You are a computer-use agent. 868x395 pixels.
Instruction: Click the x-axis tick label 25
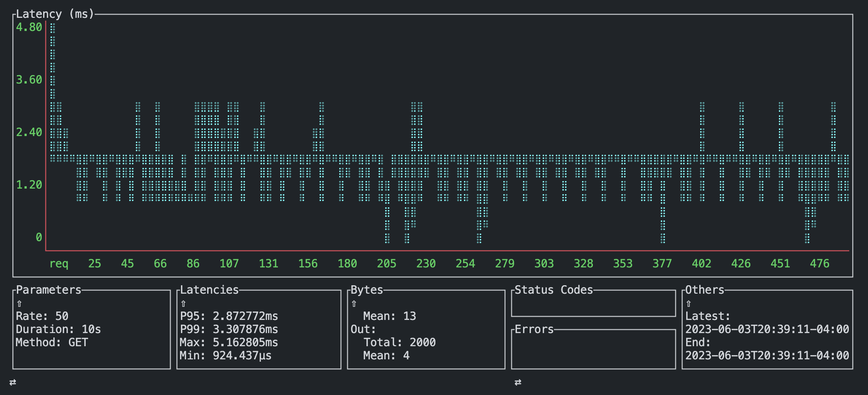coord(95,264)
